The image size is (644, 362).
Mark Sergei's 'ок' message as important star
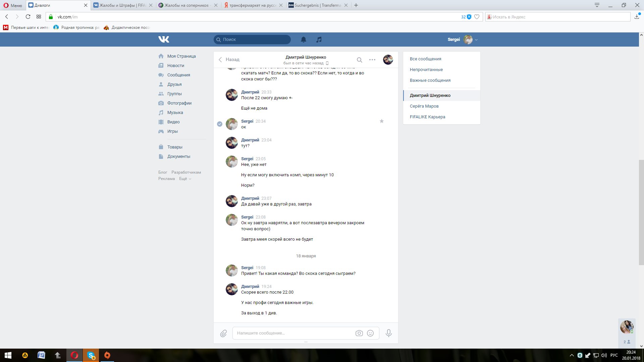pos(381,121)
